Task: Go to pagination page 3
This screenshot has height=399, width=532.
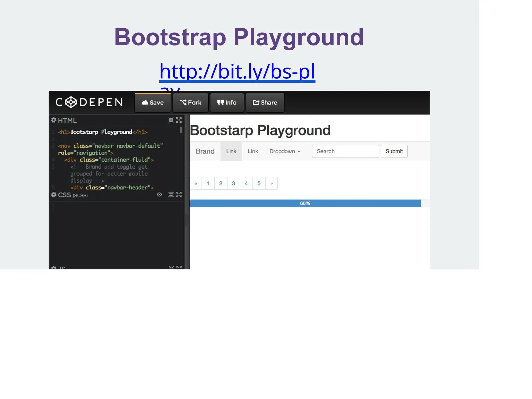Action: pyautogui.click(x=234, y=183)
